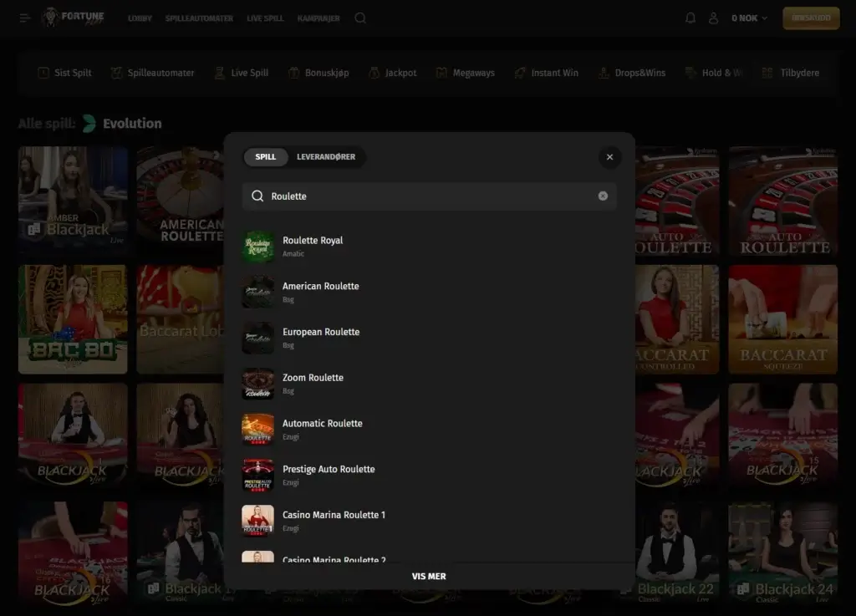This screenshot has width=856, height=616.
Task: Select the Live Spill category in the category bar
Action: coord(242,73)
